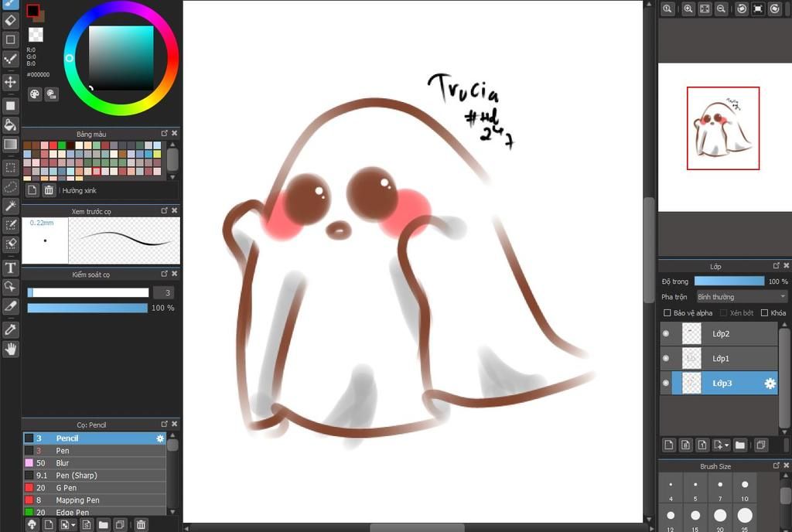Screen dimensions: 792x532
Task: Rotate canvas right in navigator
Action: 775,9
